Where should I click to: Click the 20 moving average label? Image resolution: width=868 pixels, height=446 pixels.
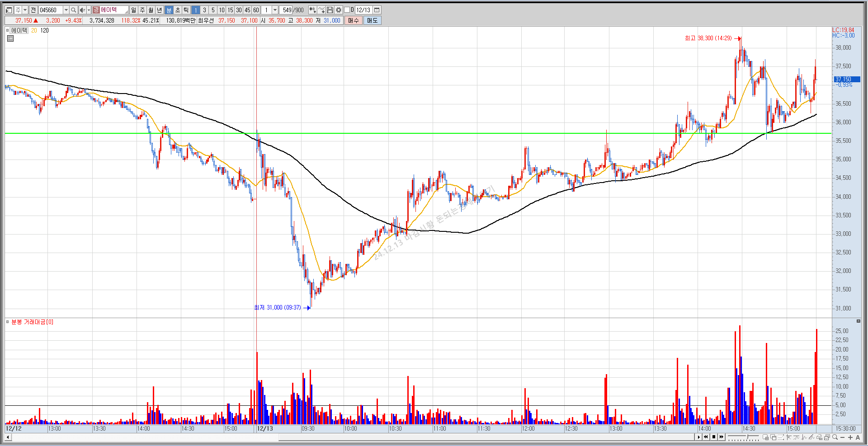[x=34, y=30]
